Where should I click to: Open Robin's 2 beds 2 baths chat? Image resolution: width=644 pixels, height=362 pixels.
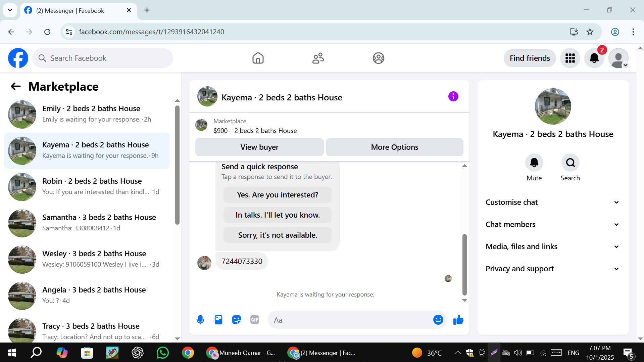[x=87, y=187]
